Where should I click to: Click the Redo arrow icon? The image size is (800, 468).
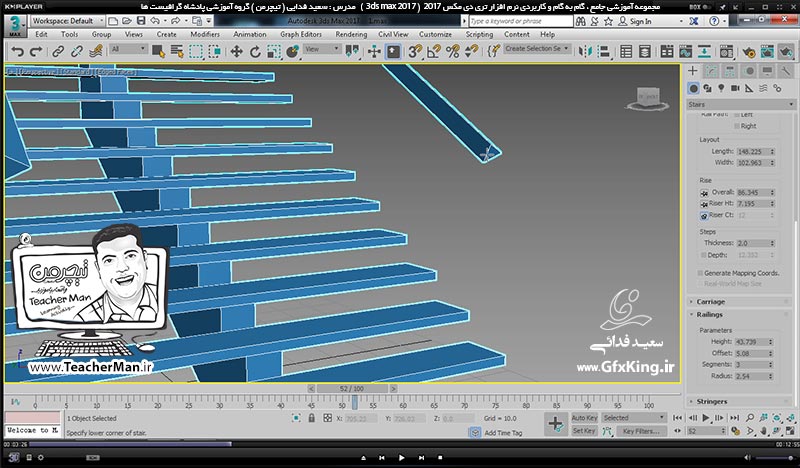click(x=36, y=52)
